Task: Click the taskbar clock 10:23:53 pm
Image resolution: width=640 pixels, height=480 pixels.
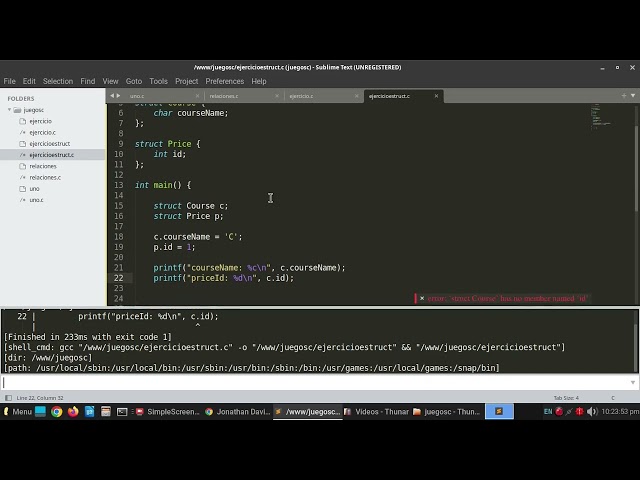Action: click(x=620, y=412)
